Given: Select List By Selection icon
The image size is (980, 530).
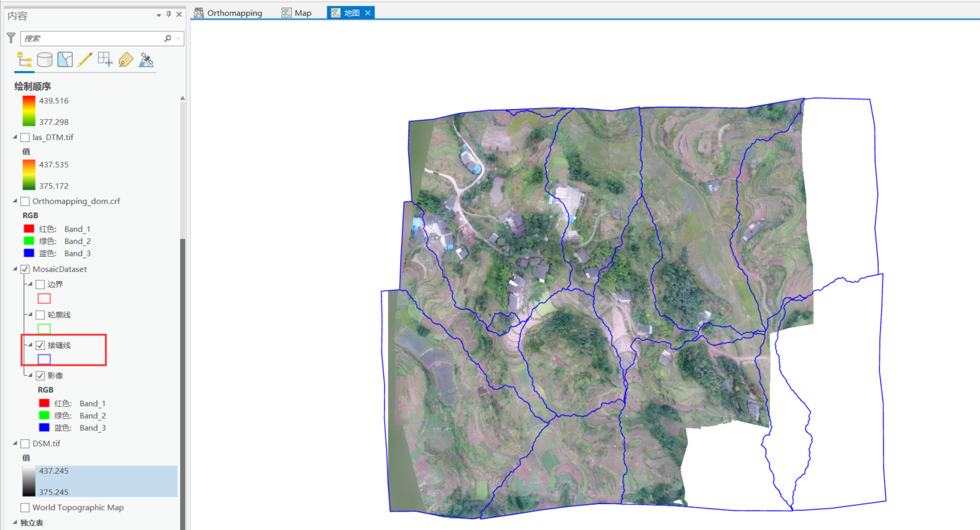Looking at the screenshot, I should pos(65,60).
